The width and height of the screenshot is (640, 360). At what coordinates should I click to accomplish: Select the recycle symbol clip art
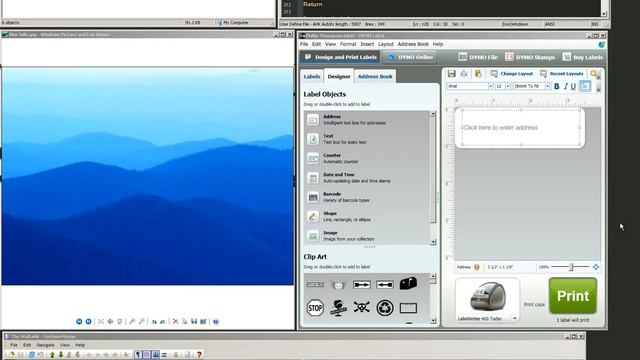coord(384,307)
